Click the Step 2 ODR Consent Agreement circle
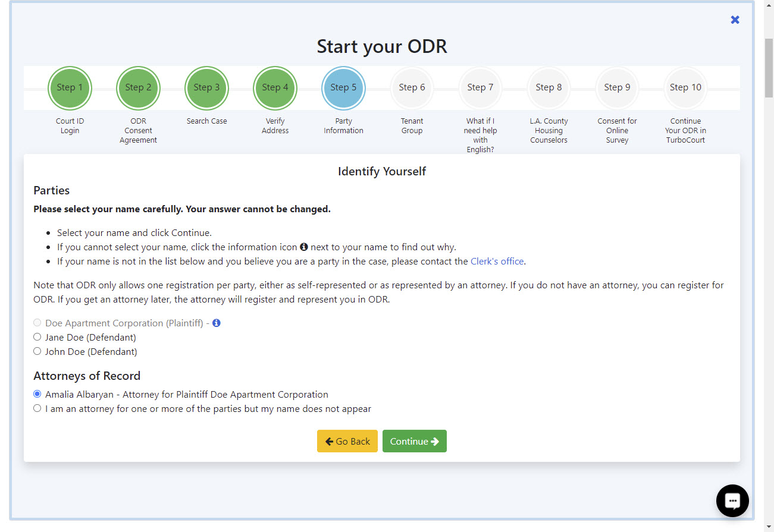Image resolution: width=774 pixels, height=532 pixels. pyautogui.click(x=138, y=87)
